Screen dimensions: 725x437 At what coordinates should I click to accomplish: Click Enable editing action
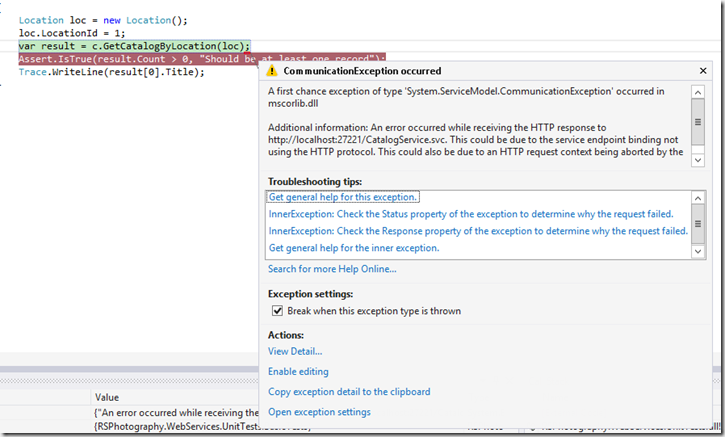298,372
